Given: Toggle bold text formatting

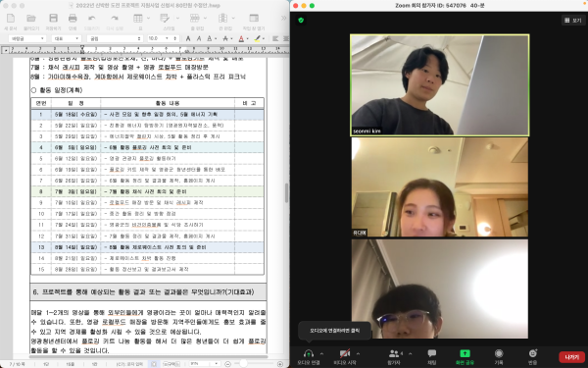Looking at the screenshot, I should (188, 38).
